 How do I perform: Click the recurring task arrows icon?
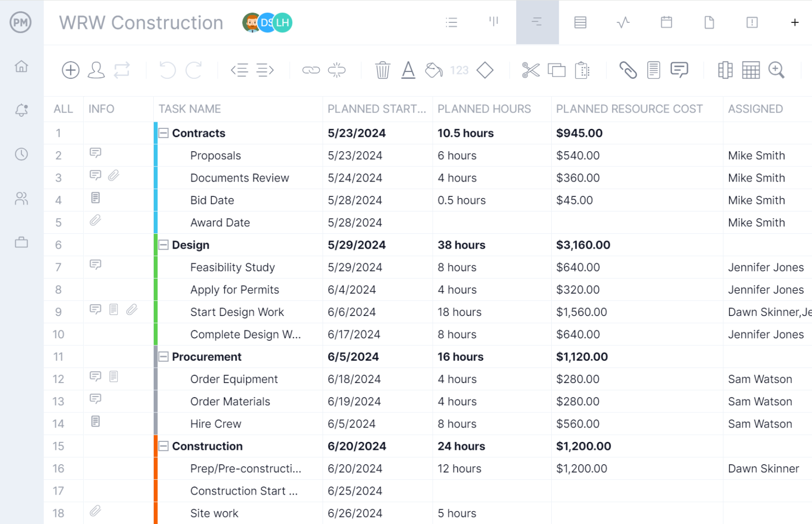coord(122,70)
